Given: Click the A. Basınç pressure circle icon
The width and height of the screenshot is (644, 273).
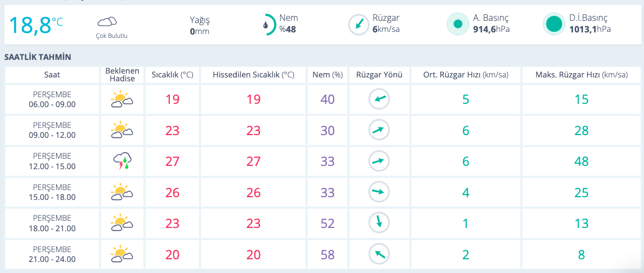Looking at the screenshot, I should tap(457, 24).
